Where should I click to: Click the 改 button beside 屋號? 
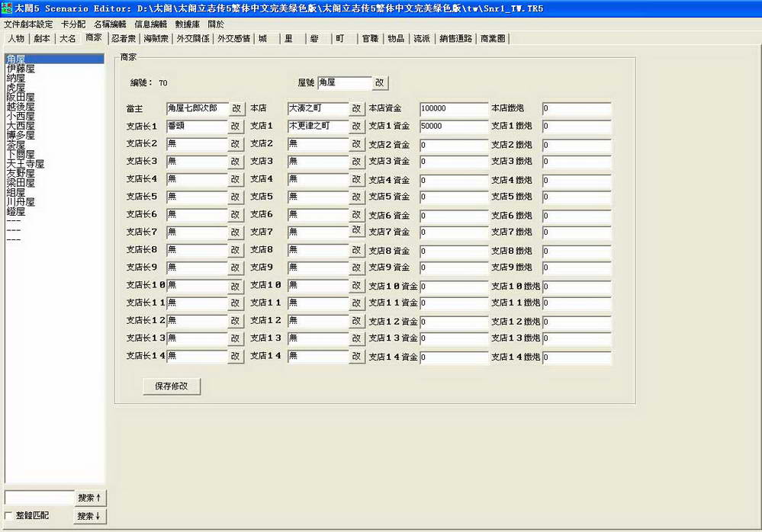380,82
